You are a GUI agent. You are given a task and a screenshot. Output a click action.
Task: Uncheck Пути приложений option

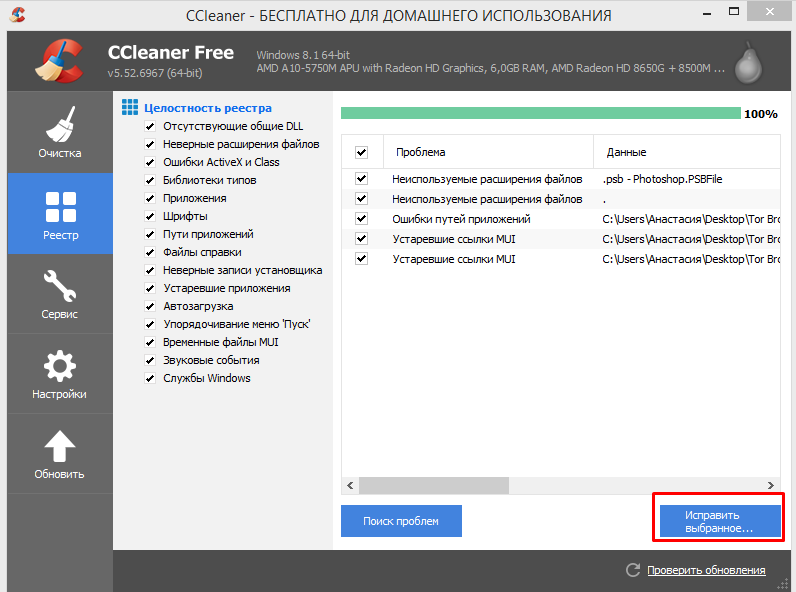click(x=150, y=235)
